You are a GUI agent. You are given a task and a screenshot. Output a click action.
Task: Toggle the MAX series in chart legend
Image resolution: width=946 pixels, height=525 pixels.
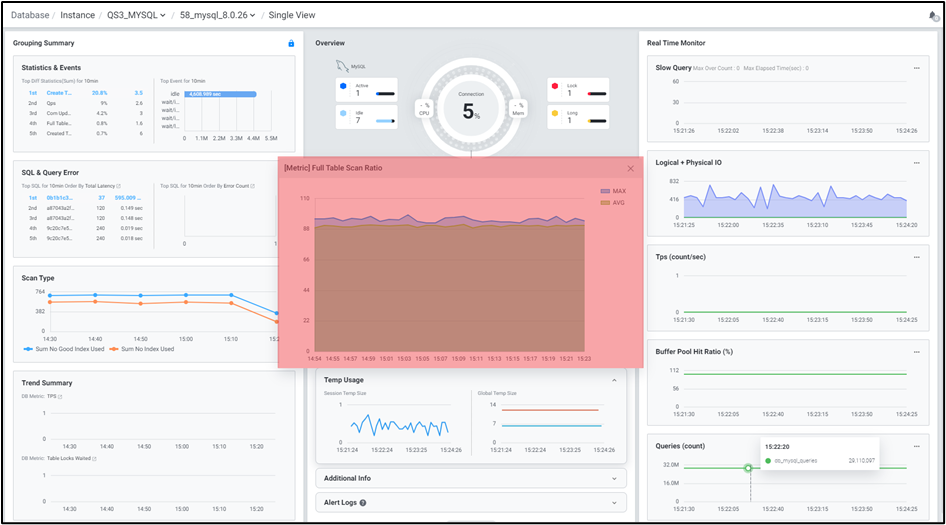click(x=612, y=190)
